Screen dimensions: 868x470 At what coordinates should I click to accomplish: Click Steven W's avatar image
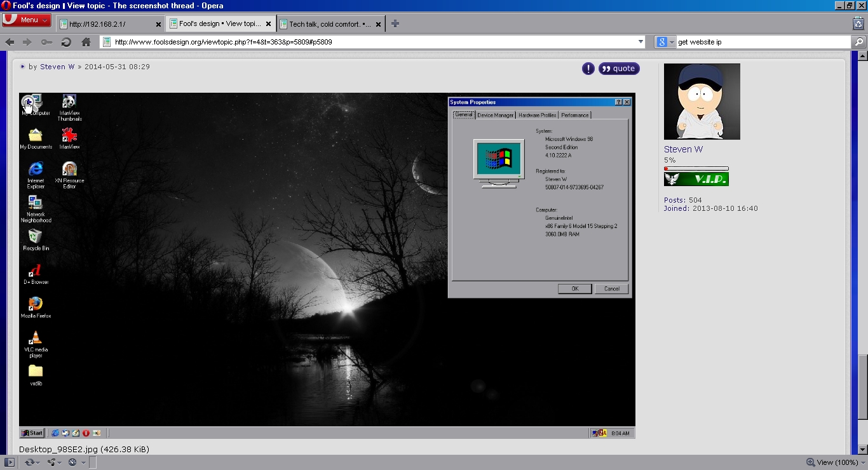coord(702,102)
